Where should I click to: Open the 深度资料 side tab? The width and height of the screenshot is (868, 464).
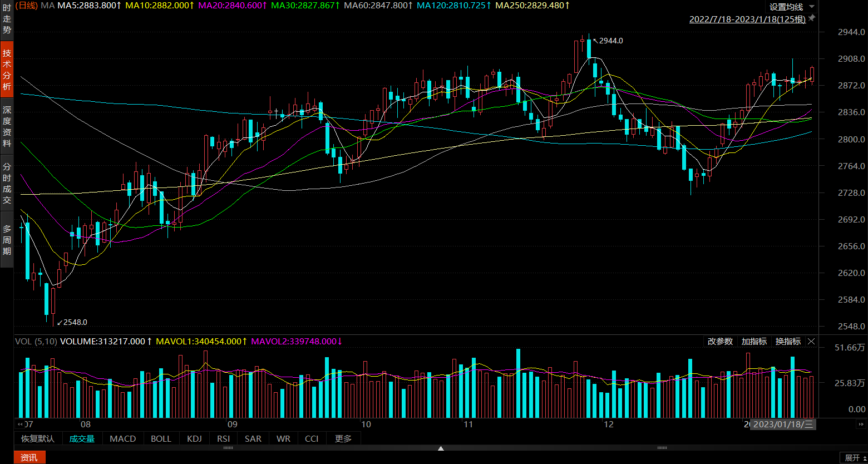click(7, 127)
